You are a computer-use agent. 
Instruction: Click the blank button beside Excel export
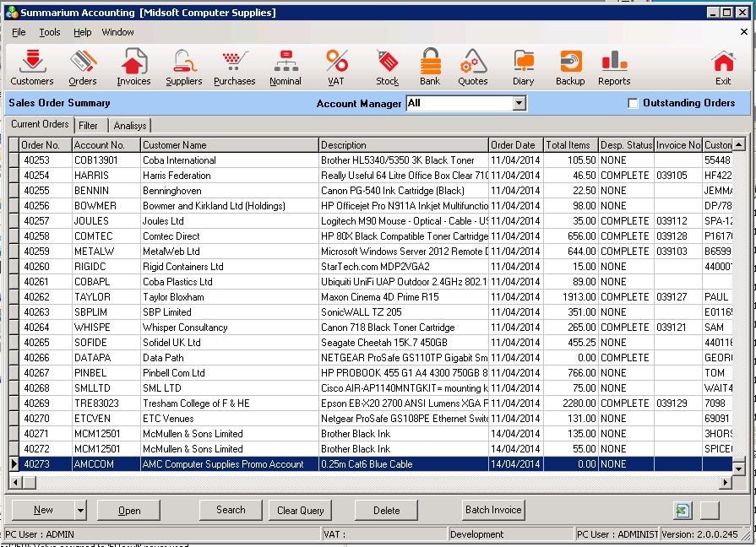710,511
